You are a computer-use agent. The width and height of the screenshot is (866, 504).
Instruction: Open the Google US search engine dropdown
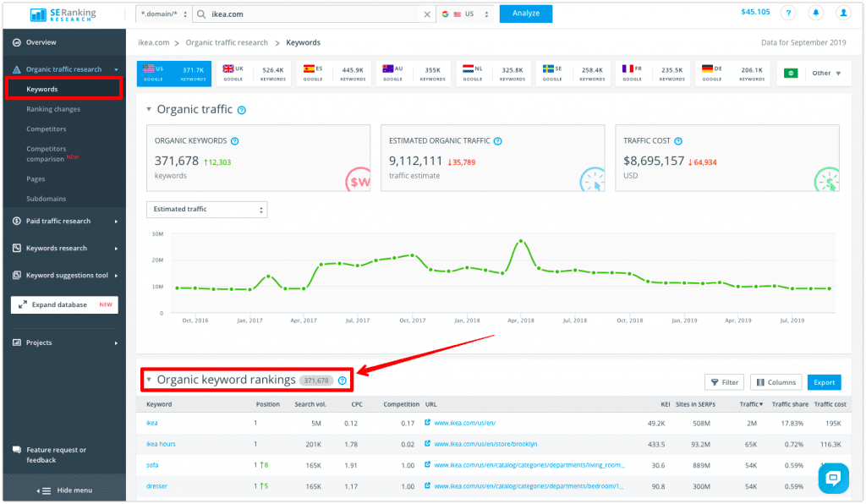click(466, 14)
